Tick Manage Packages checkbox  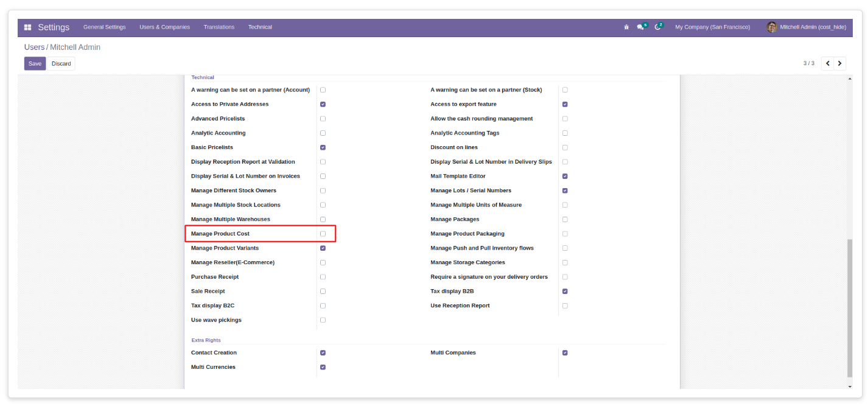pyautogui.click(x=565, y=219)
